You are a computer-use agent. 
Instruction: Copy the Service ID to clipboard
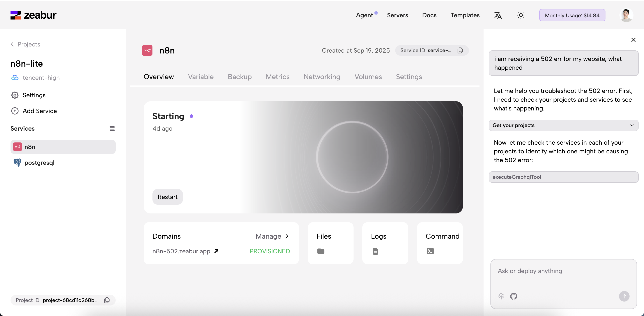[460, 51]
